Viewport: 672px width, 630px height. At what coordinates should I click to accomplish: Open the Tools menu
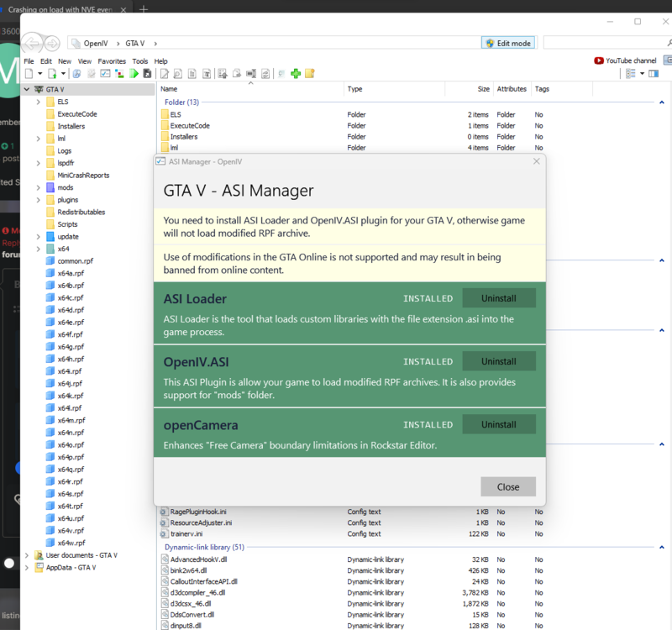click(x=139, y=60)
